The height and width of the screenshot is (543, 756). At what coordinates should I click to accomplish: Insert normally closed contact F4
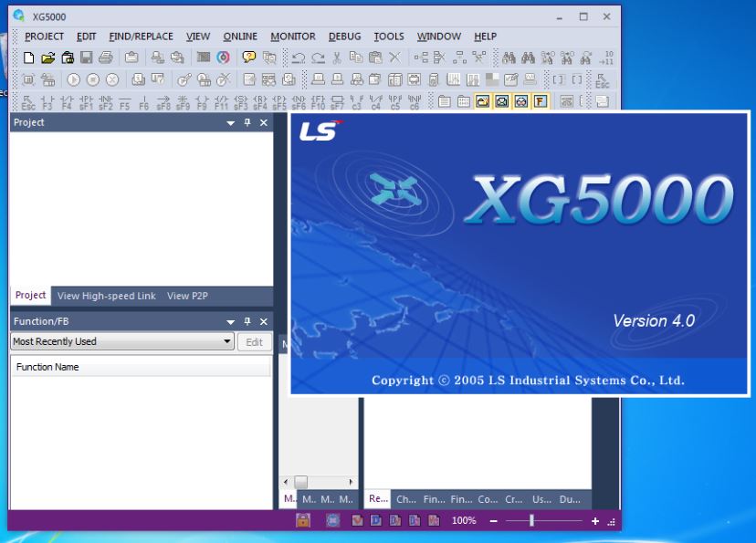point(67,101)
